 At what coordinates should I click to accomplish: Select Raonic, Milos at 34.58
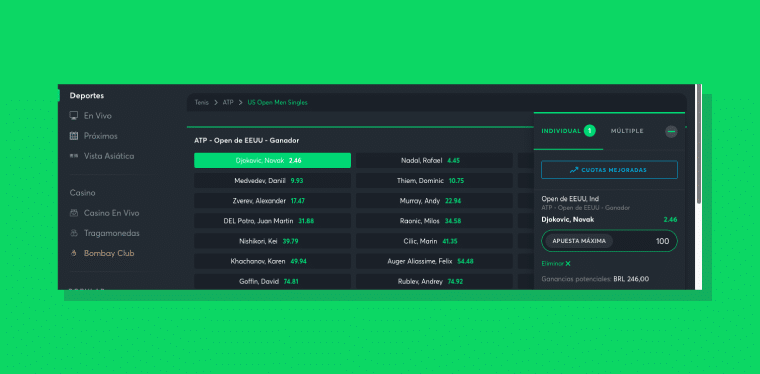(x=434, y=221)
